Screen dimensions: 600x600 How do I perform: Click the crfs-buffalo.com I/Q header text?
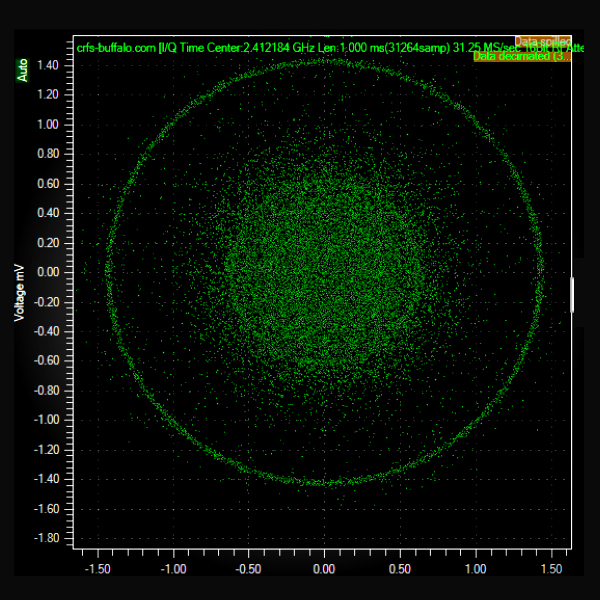point(330,48)
